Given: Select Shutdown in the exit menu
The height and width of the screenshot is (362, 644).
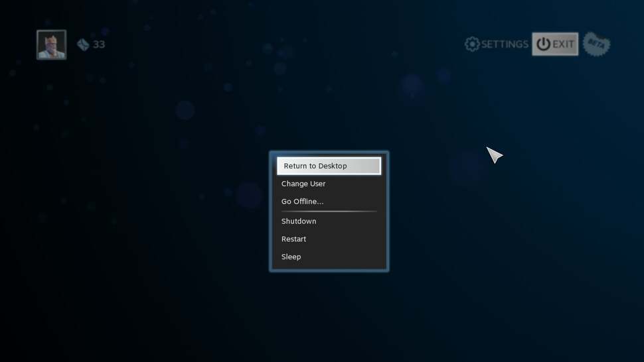Looking at the screenshot, I should (x=299, y=221).
